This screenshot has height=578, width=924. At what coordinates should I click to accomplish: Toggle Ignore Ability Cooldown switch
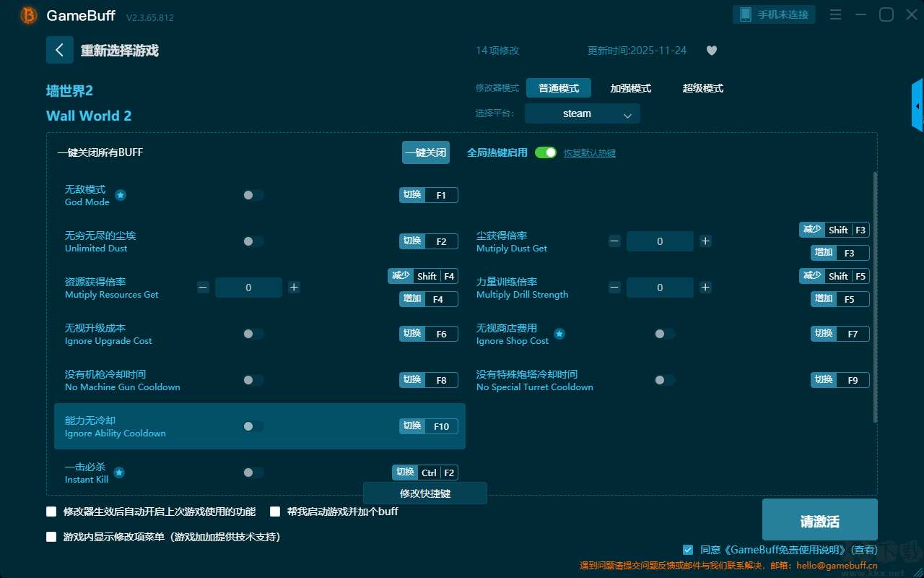[x=253, y=426]
